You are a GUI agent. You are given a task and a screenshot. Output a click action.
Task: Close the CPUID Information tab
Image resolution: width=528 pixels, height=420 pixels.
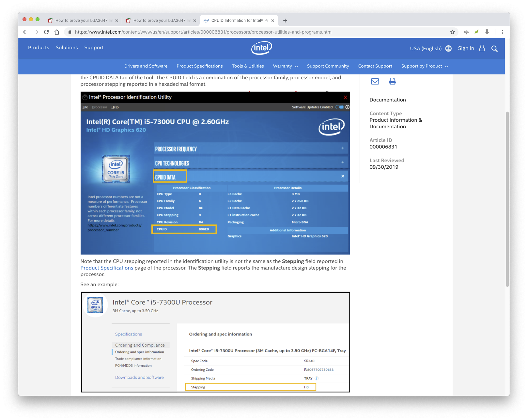pyautogui.click(x=273, y=21)
